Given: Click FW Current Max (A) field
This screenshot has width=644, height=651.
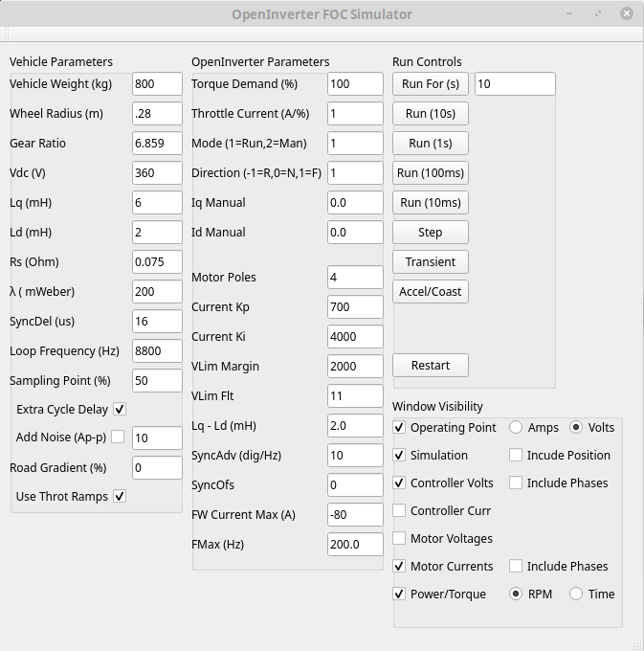Looking at the screenshot, I should [355, 515].
